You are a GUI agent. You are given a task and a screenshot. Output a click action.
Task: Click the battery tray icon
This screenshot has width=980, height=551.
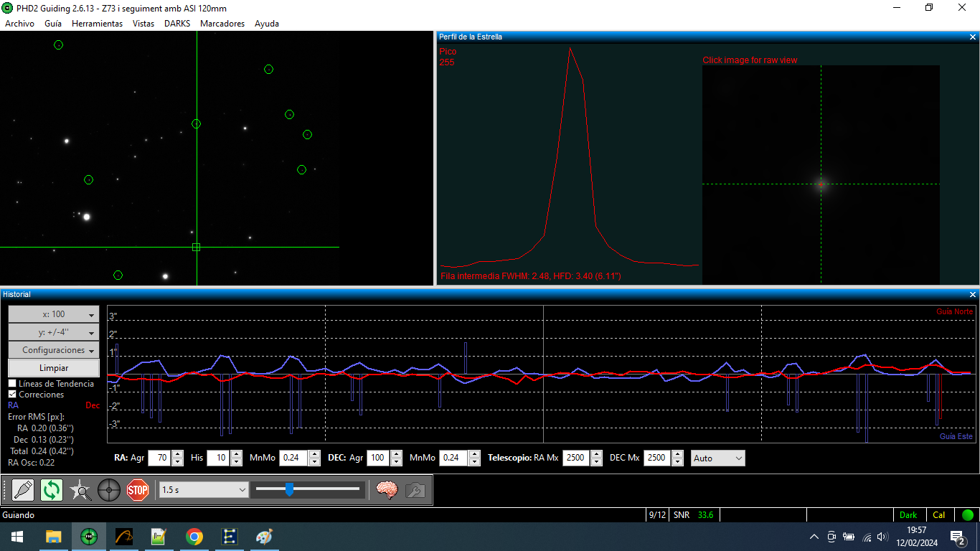[x=849, y=537]
